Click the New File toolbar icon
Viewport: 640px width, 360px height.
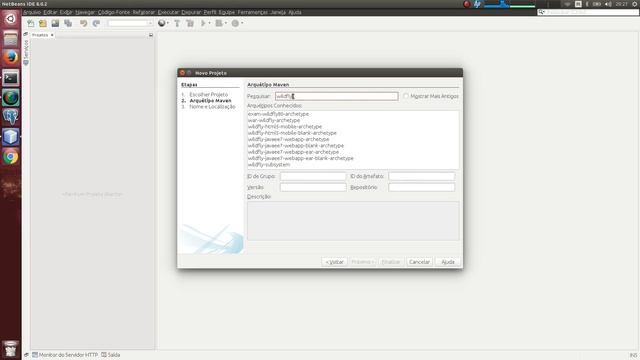(31, 23)
